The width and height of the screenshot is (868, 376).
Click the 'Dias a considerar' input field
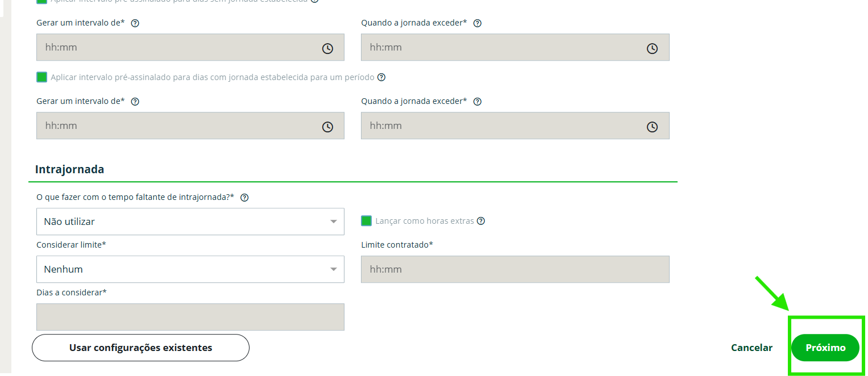(x=190, y=317)
